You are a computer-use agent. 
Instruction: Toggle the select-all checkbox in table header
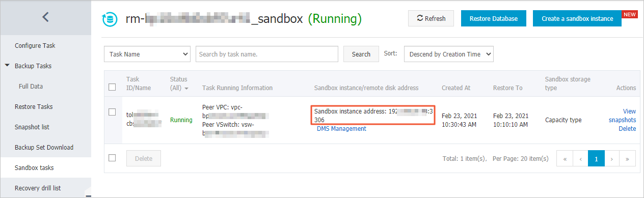(x=113, y=87)
